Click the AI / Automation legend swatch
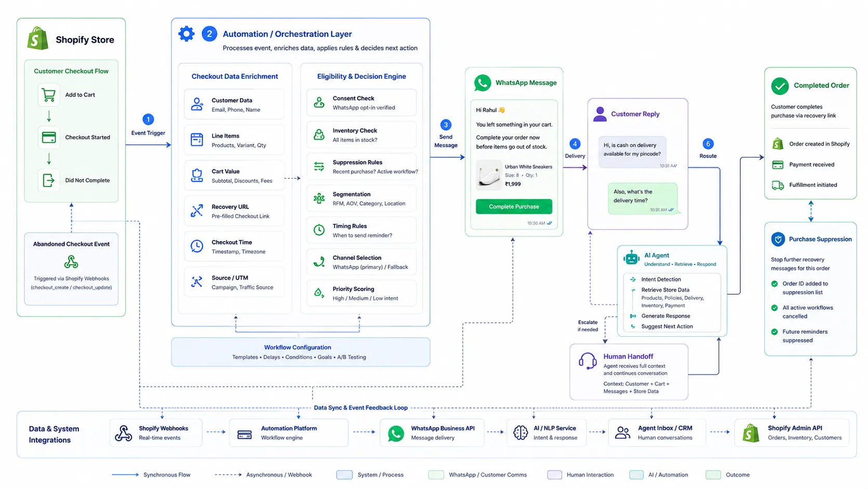The height and width of the screenshot is (489, 868). pyautogui.click(x=636, y=475)
